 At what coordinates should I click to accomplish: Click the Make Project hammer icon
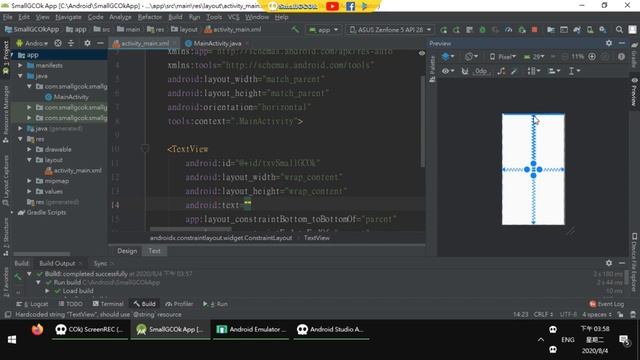pos(295,29)
